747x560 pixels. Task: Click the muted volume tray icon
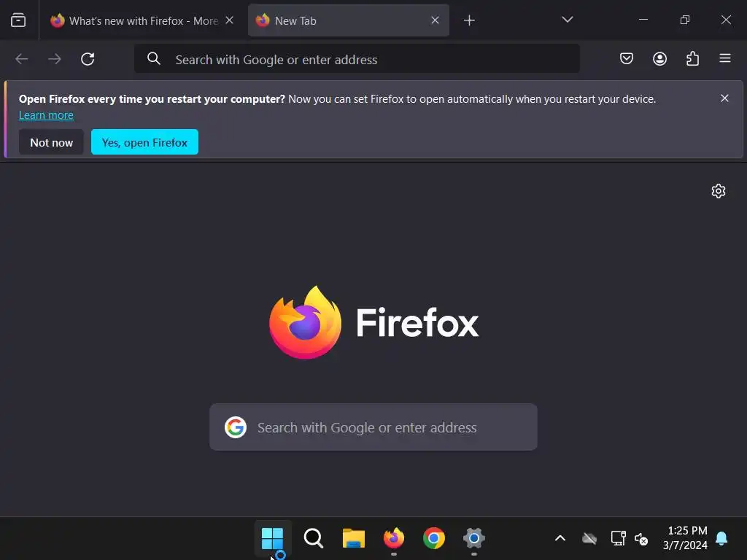(x=641, y=539)
